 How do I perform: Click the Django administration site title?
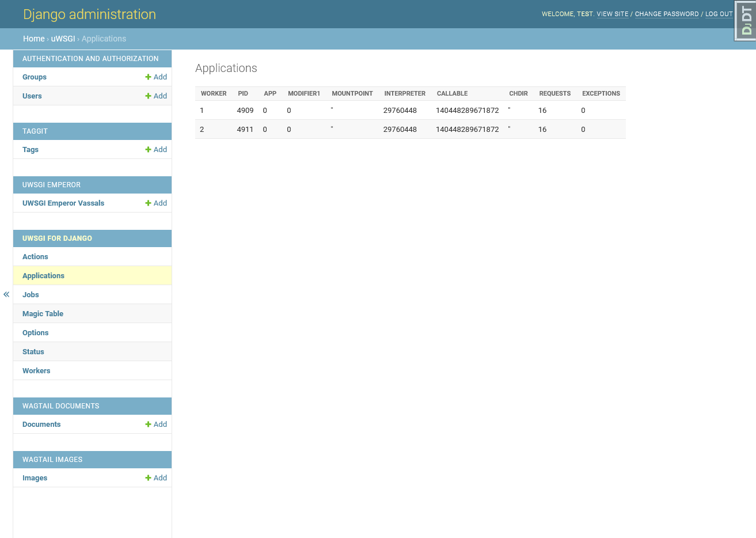click(89, 14)
